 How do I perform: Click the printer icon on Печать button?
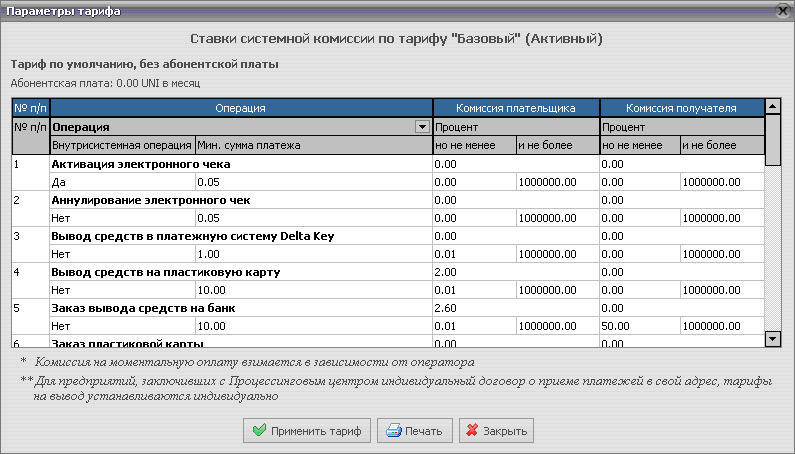click(394, 431)
